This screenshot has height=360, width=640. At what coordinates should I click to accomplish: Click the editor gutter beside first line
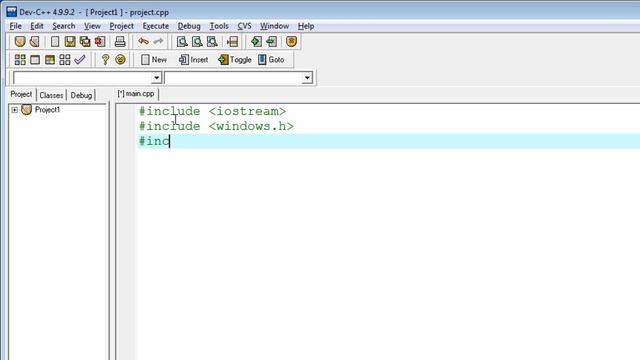coord(125,111)
